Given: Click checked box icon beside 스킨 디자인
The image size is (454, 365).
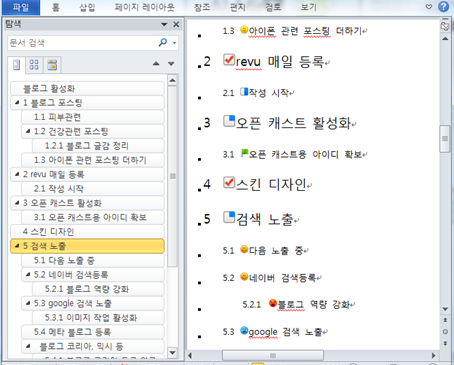Looking at the screenshot, I should click(x=229, y=183).
